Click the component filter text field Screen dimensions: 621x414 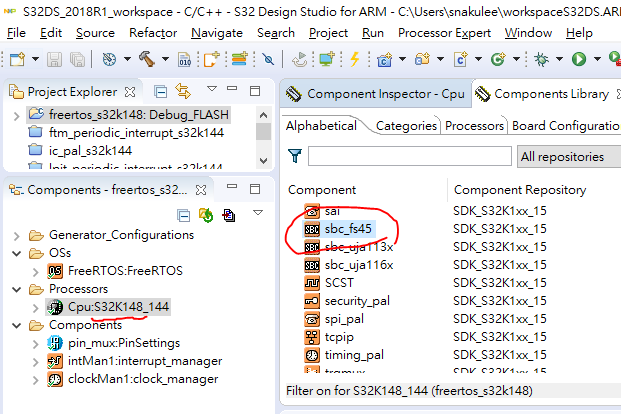pos(410,156)
